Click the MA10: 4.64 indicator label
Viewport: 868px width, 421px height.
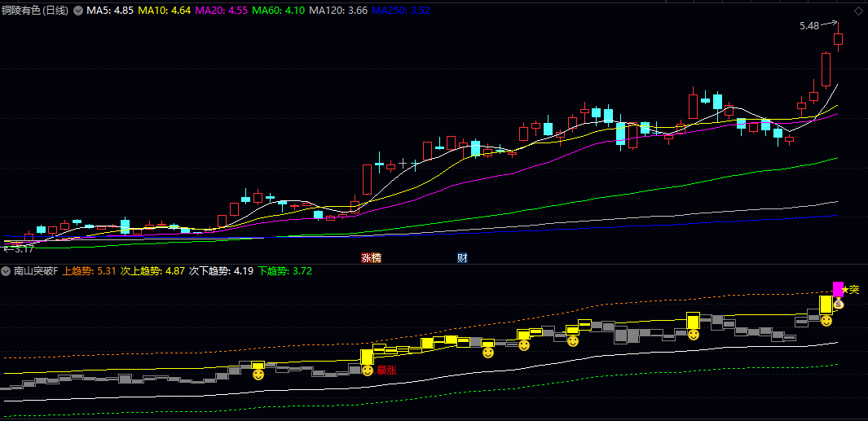pyautogui.click(x=164, y=11)
